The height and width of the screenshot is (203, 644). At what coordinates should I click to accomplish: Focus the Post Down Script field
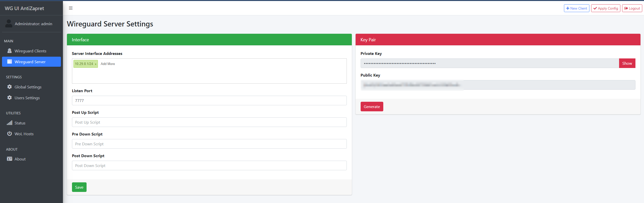pos(209,165)
